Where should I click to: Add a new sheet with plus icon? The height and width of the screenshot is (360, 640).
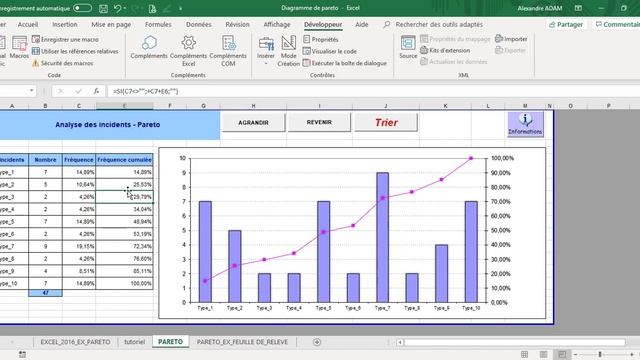[317, 342]
